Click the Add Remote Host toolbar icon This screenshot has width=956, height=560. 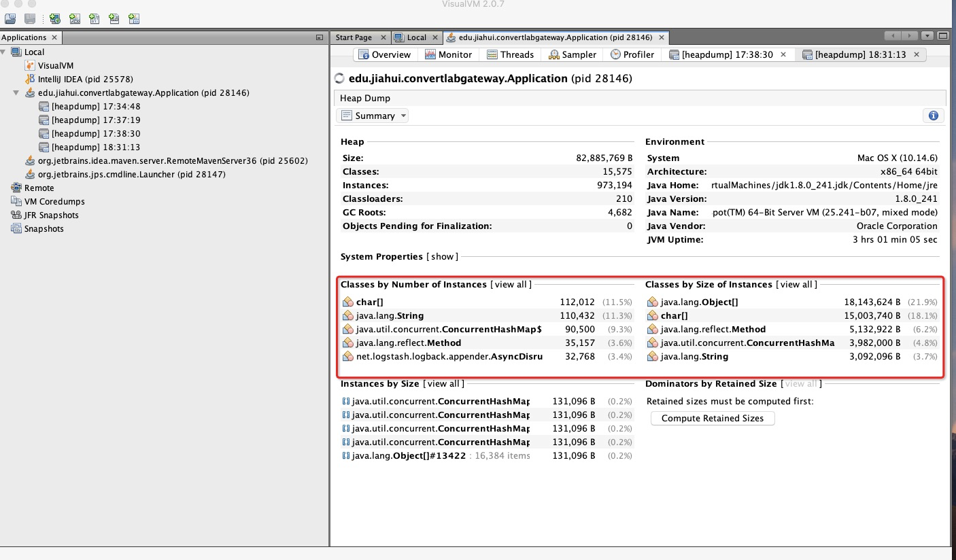[x=55, y=18]
